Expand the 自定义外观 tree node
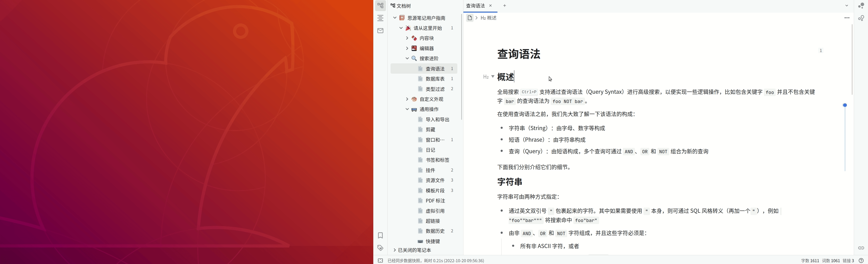 pyautogui.click(x=407, y=99)
